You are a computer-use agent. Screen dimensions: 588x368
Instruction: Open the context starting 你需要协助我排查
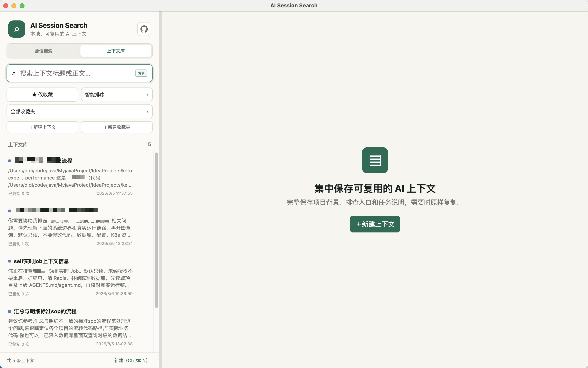[x=70, y=227]
